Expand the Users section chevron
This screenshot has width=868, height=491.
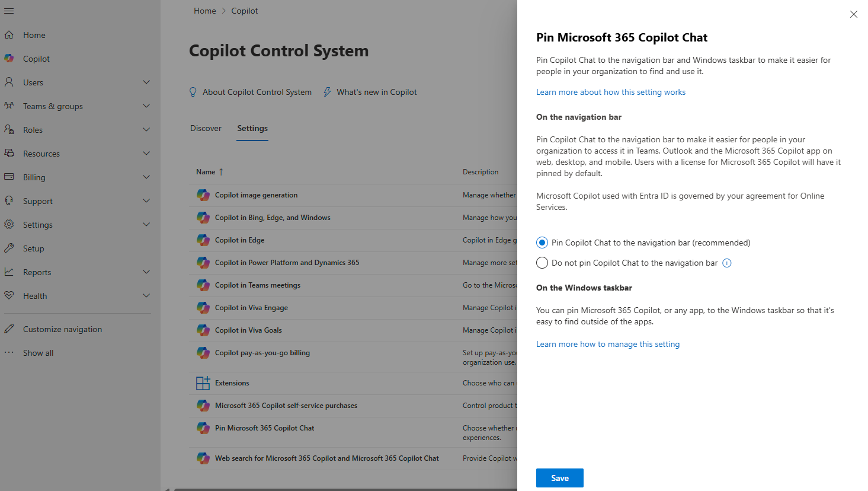(146, 82)
